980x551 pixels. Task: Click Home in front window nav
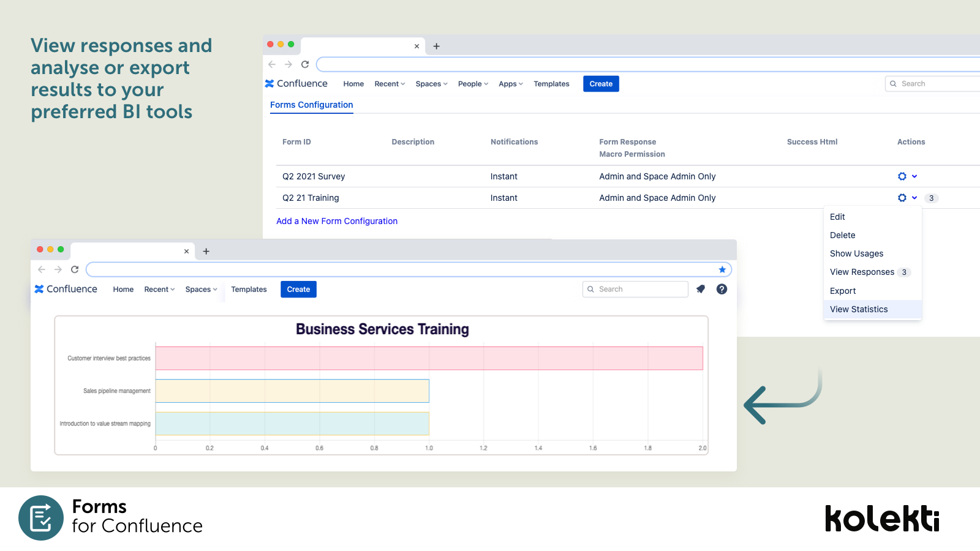coord(123,290)
